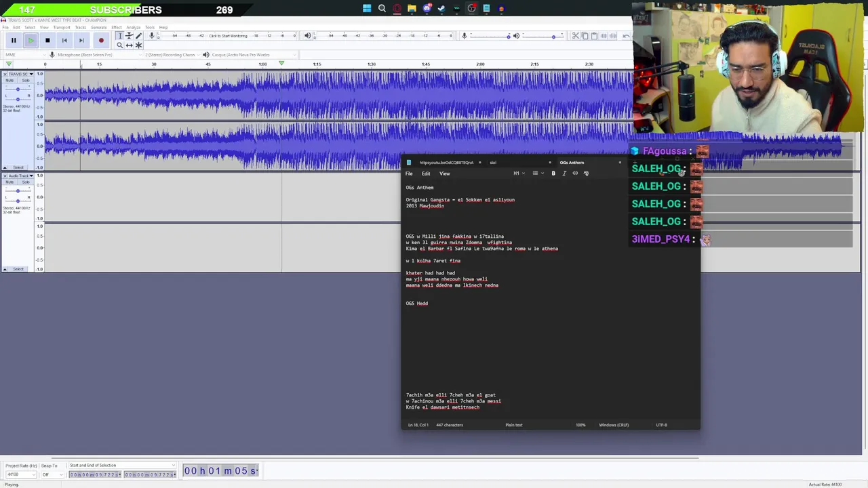Click 'Click to Start Monitoring' in the meter

[x=228, y=35]
